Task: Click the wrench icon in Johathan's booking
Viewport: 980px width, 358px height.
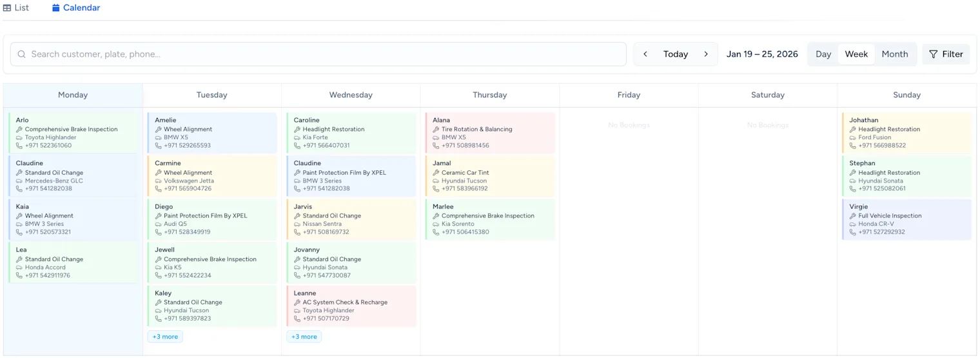Action: coord(853,130)
